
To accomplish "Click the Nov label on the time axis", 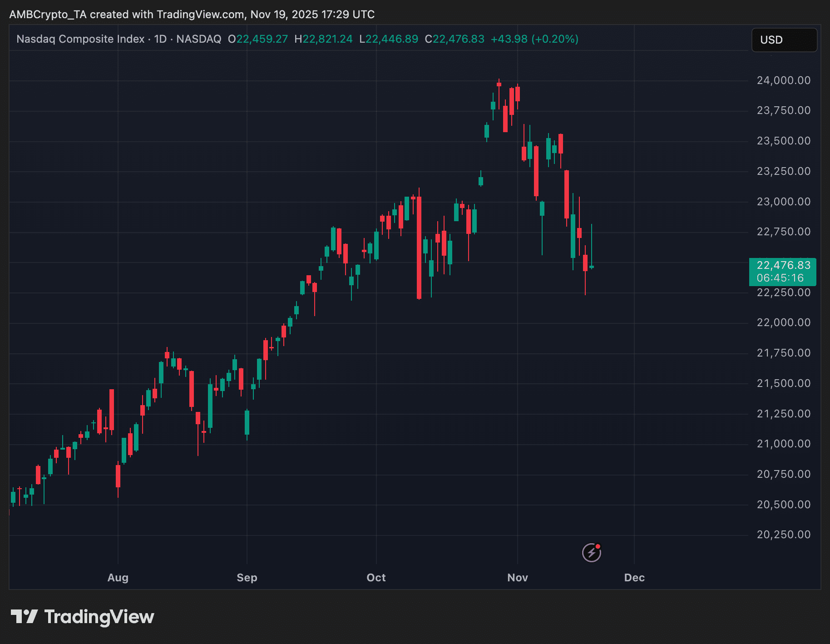I will 518,578.
